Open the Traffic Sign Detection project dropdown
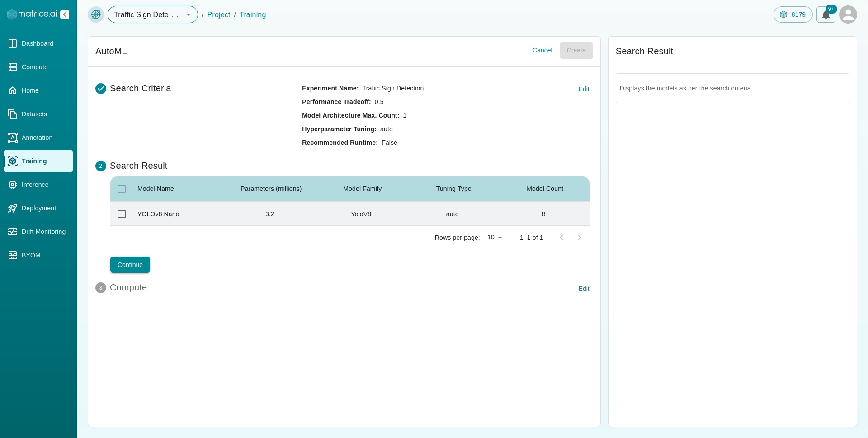868x438 pixels. click(153, 14)
